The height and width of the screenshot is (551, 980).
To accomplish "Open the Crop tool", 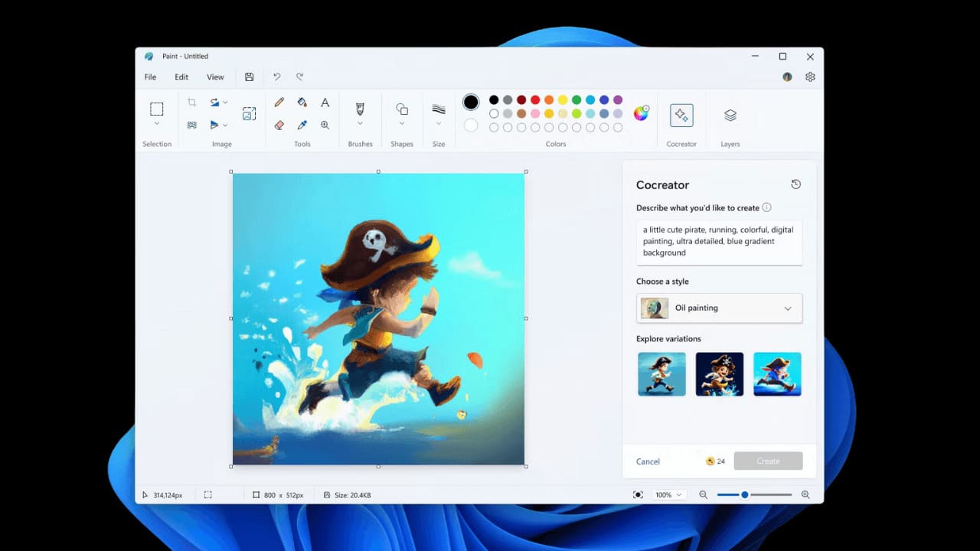I will click(x=193, y=102).
